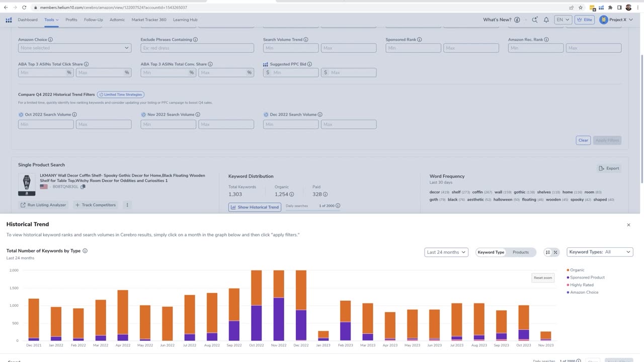Close the Historical Trend panel

tap(628, 225)
